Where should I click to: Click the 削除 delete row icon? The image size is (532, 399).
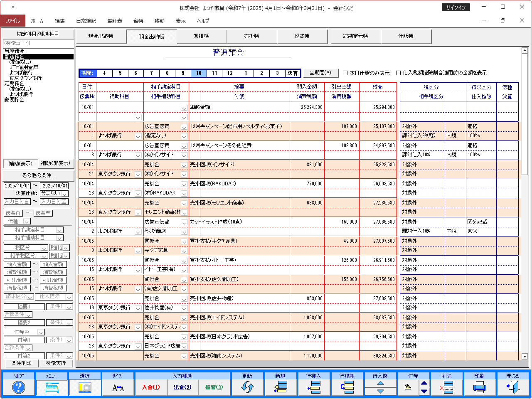[446, 387]
